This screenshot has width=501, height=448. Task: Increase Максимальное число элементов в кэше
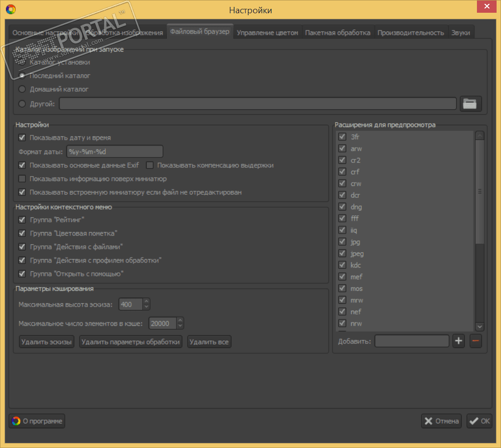[x=180, y=320]
